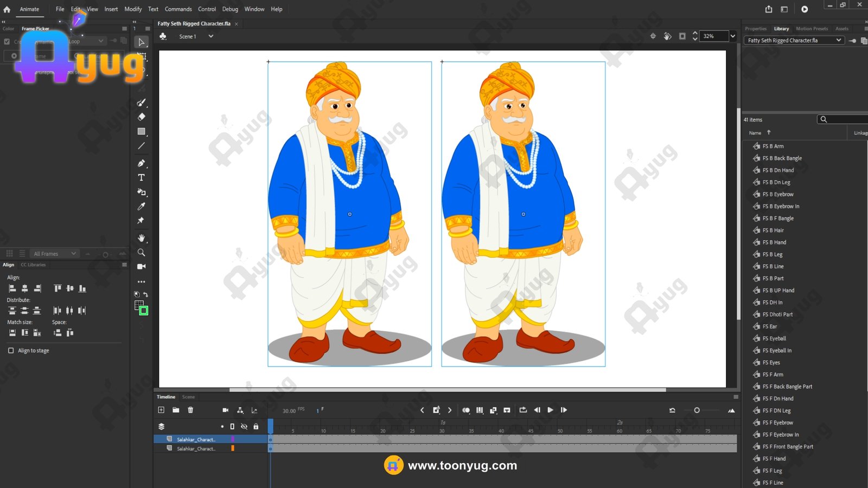Click the Swap Colors icon in toolbar
The image size is (868, 488).
pyautogui.click(x=145, y=294)
